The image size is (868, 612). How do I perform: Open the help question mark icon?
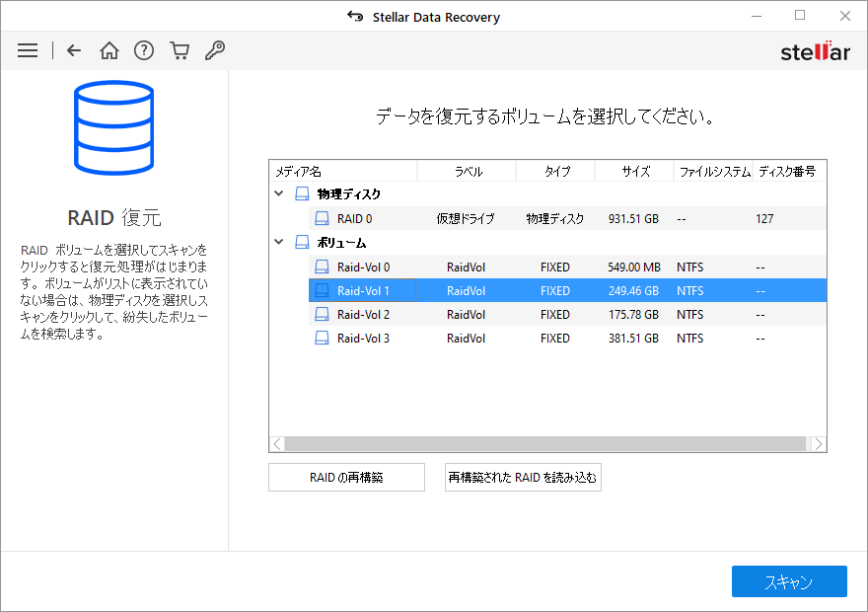click(144, 50)
